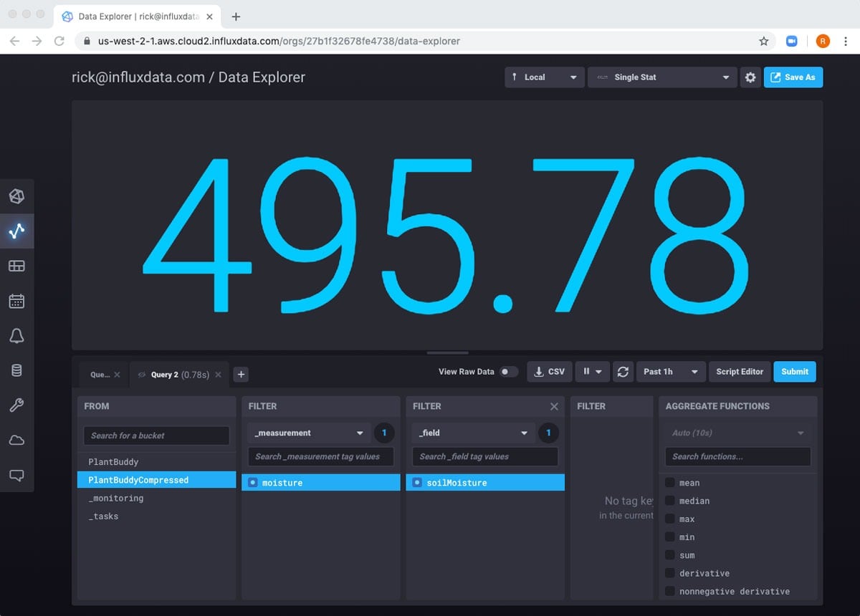Check the mean aggregate function
The width and height of the screenshot is (860, 616).
pos(670,483)
